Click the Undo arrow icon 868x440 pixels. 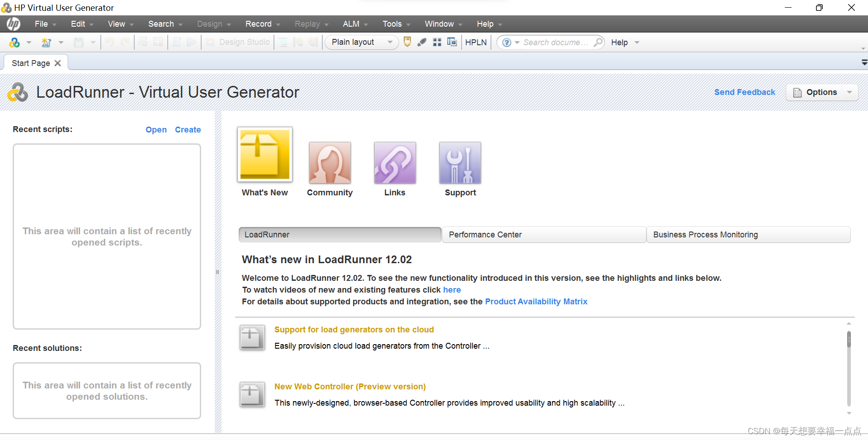[109, 43]
